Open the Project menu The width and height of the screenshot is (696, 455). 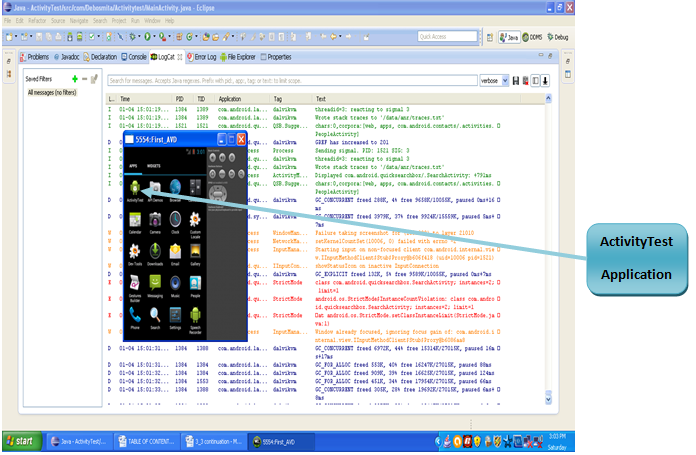pos(119,21)
